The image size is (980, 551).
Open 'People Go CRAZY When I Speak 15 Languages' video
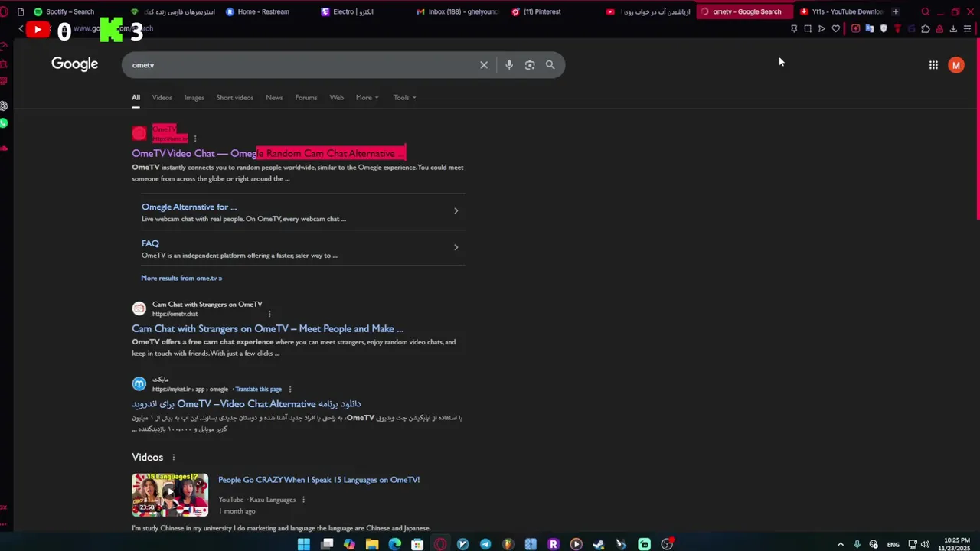coord(318,480)
